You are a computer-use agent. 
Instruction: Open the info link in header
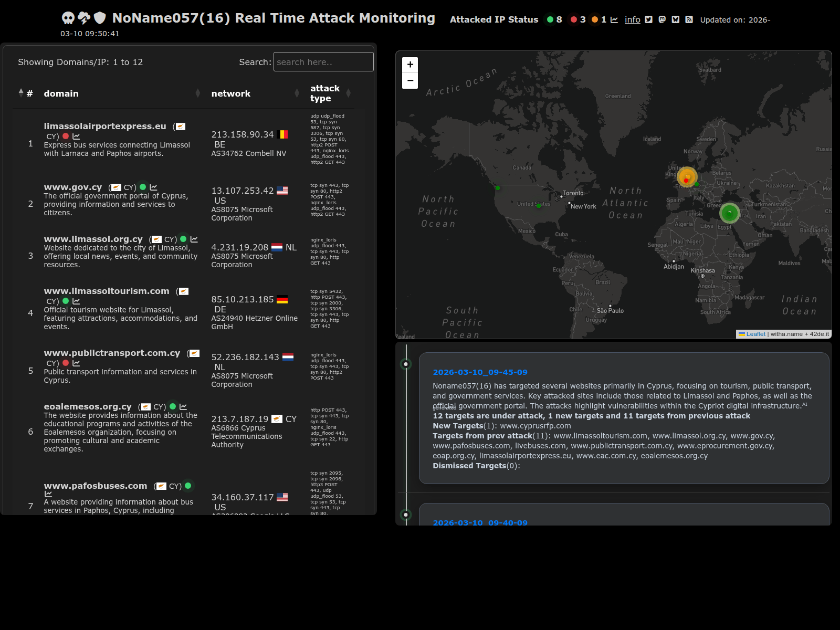click(632, 20)
